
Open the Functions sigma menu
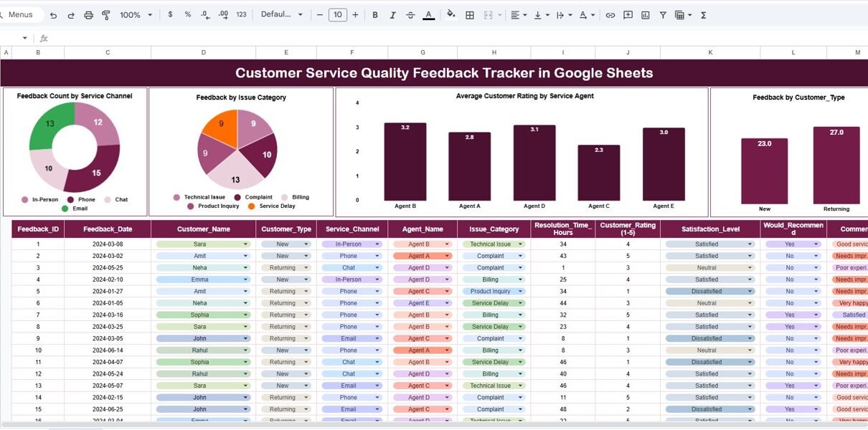pyautogui.click(x=703, y=15)
